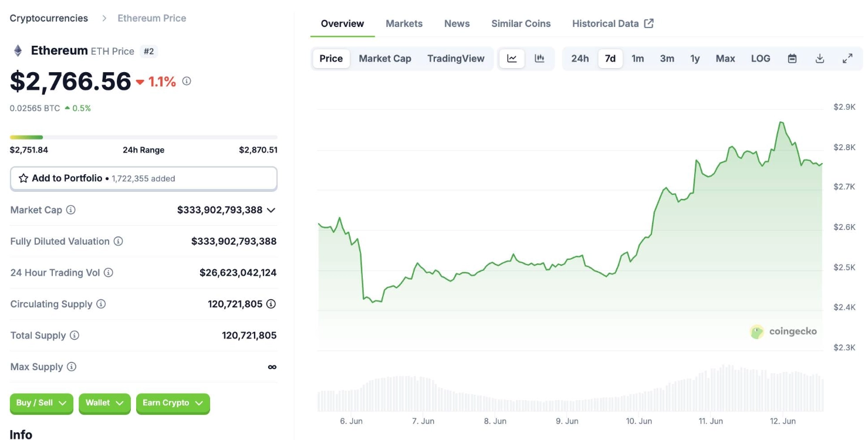Open the Buy / Sell dropdown

click(41, 403)
